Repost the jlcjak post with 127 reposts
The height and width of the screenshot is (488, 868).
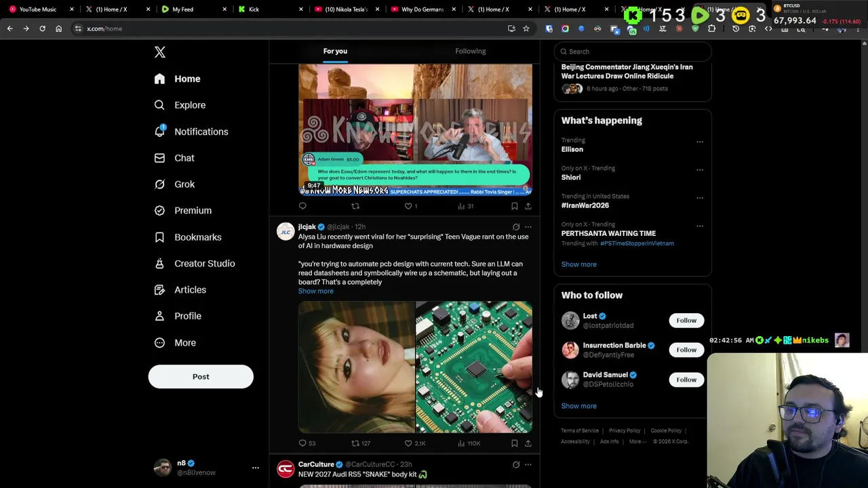click(x=360, y=443)
